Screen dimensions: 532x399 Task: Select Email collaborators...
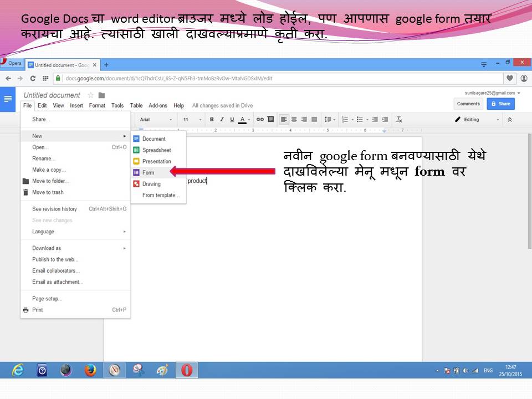point(76,270)
